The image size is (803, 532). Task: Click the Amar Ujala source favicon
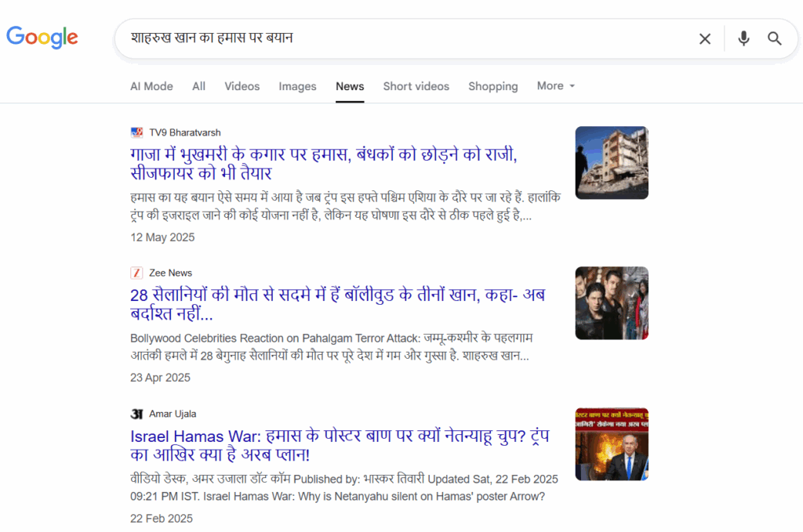click(136, 414)
